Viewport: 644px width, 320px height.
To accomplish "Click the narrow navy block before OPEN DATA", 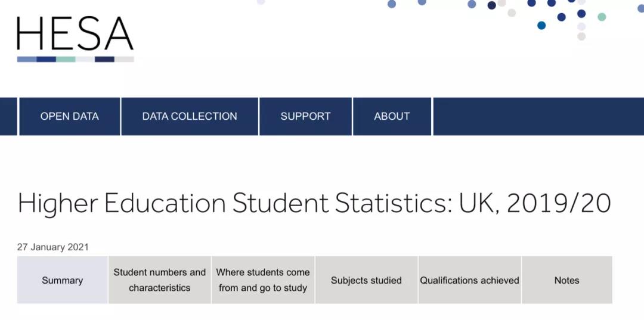I will coord(8,117).
